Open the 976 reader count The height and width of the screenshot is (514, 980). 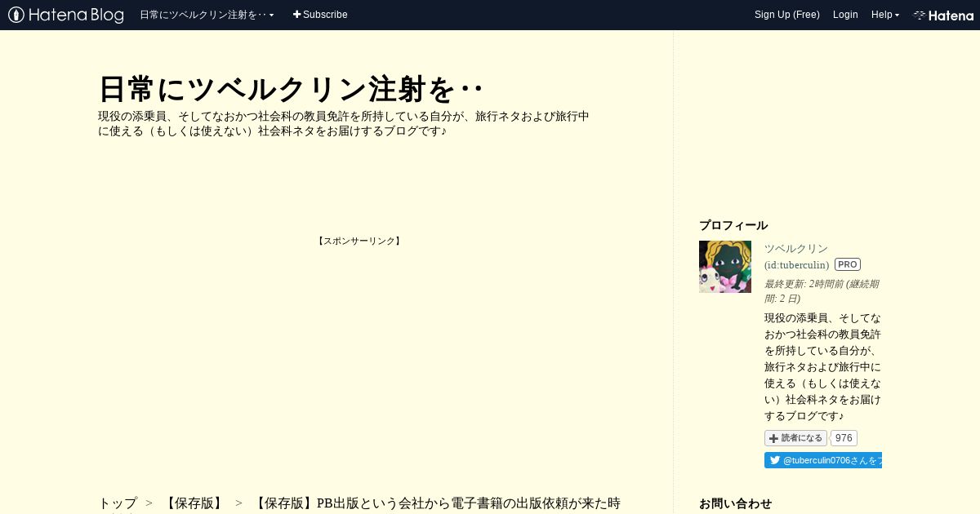pos(844,438)
